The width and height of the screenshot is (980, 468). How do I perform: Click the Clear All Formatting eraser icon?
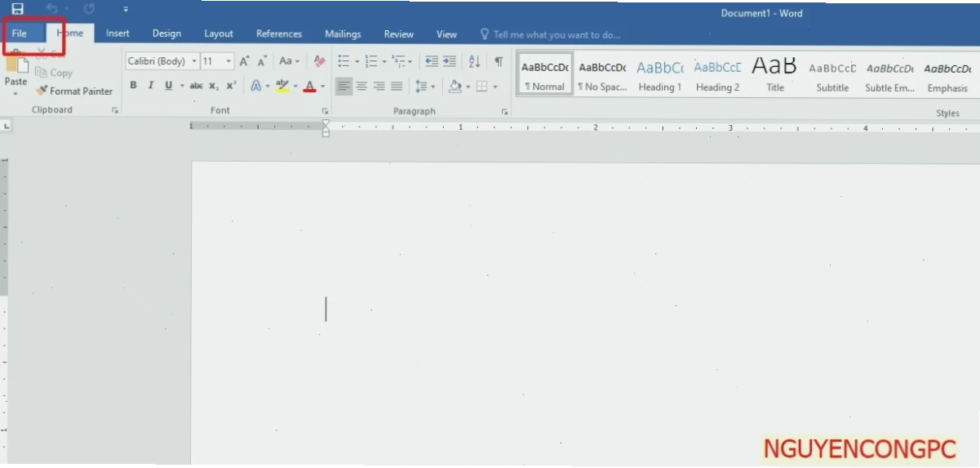point(320,61)
